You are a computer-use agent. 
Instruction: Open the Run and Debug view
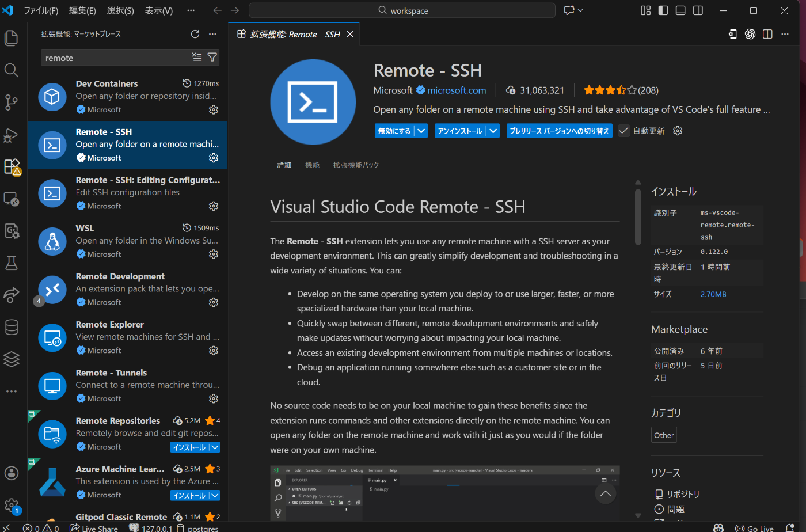(x=12, y=136)
